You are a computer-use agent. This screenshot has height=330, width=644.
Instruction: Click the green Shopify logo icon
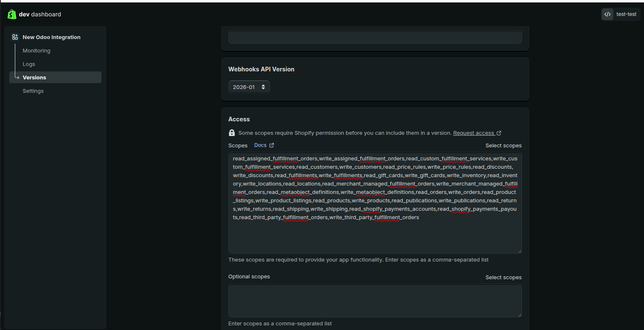click(x=11, y=14)
